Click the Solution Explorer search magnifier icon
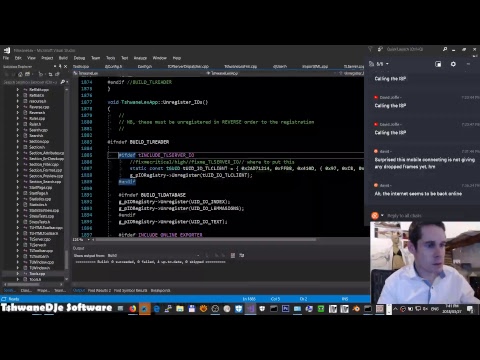The width and height of the screenshot is (480, 360). 62,82
